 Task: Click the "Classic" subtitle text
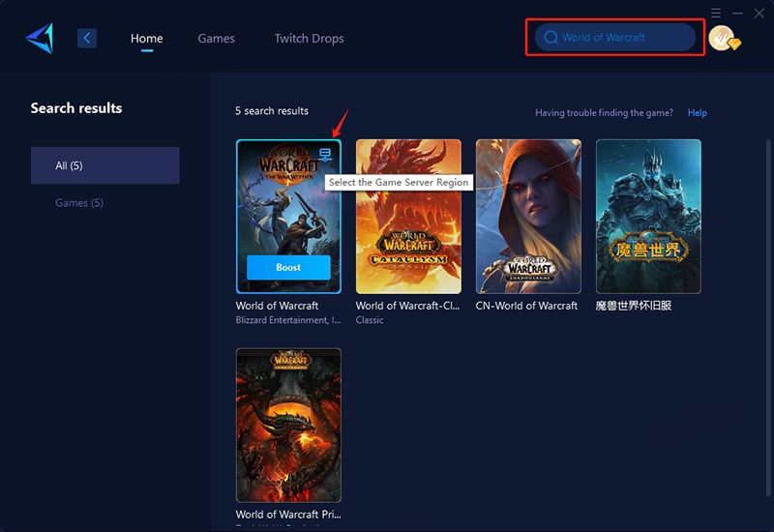370,320
